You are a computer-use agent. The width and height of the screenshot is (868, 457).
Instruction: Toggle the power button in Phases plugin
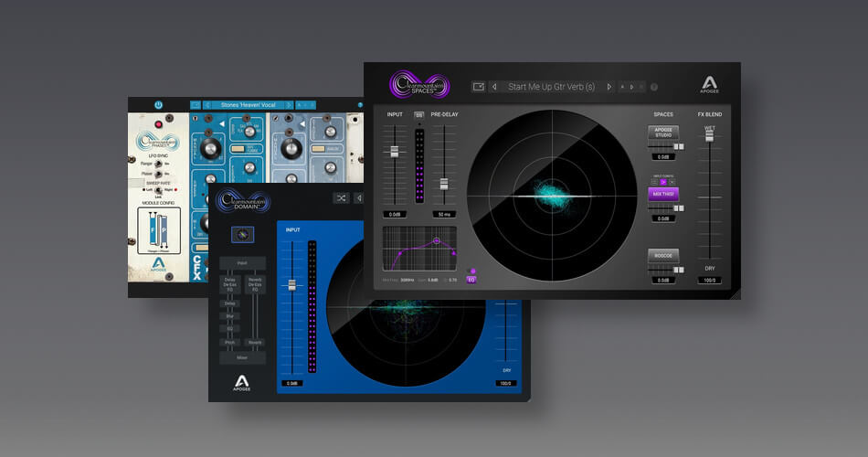158,105
